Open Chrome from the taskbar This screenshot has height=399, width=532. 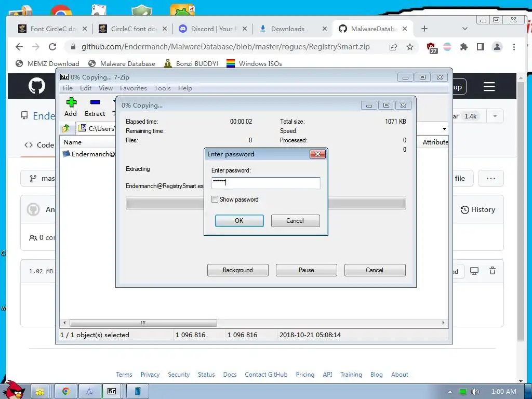click(66, 392)
